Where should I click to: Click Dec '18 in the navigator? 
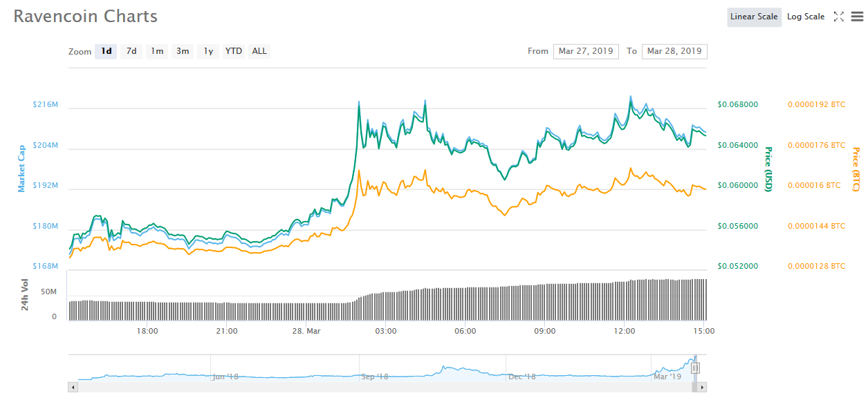click(521, 377)
